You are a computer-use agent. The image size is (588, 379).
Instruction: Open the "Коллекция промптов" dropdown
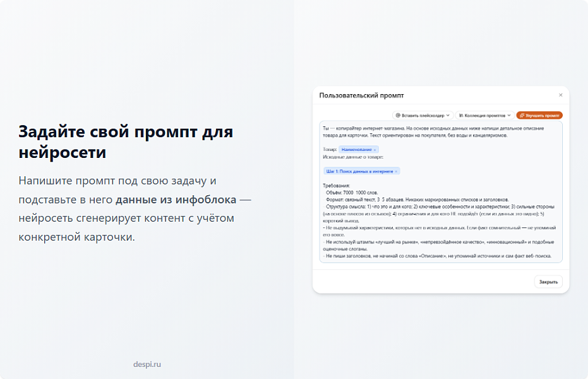484,116
